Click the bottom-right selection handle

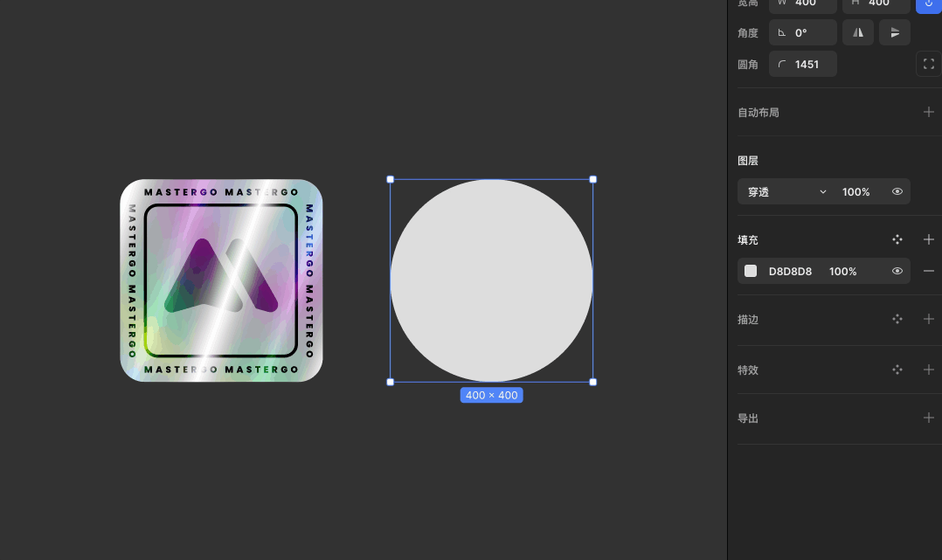(x=593, y=382)
